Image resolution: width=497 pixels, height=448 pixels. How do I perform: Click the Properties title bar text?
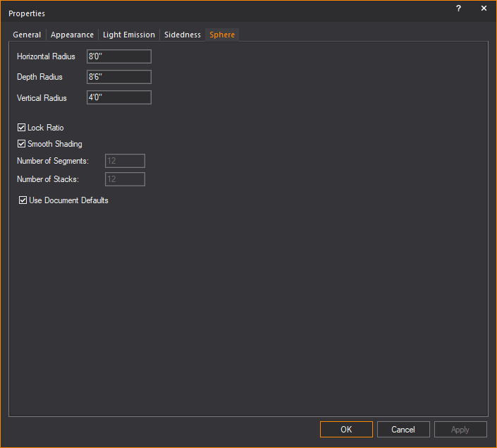(27, 13)
